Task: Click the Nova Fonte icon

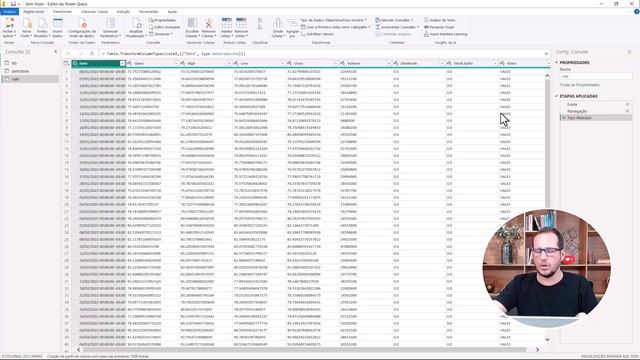Action: 27,24
